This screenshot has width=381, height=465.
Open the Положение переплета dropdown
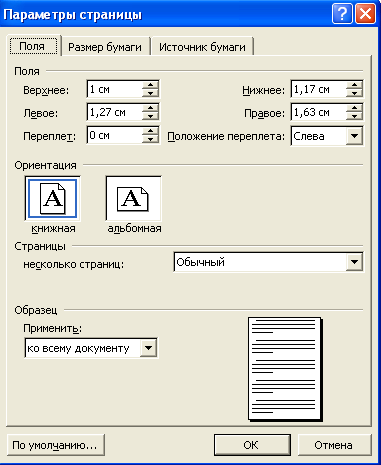pos(354,136)
